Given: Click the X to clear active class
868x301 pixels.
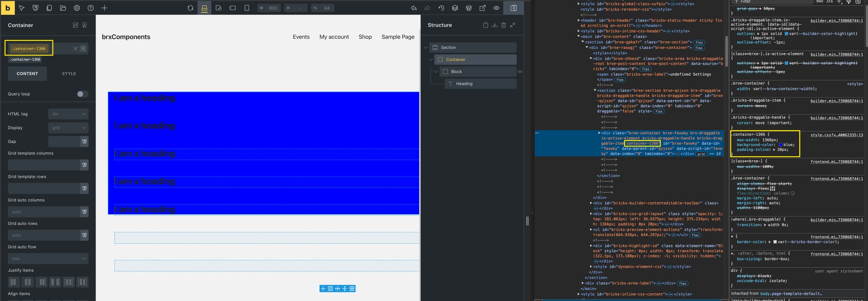Looking at the screenshot, I should (x=75, y=48).
